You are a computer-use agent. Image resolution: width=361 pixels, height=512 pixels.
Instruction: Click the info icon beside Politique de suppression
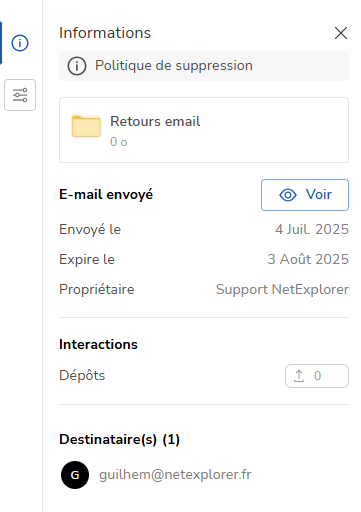(x=77, y=66)
